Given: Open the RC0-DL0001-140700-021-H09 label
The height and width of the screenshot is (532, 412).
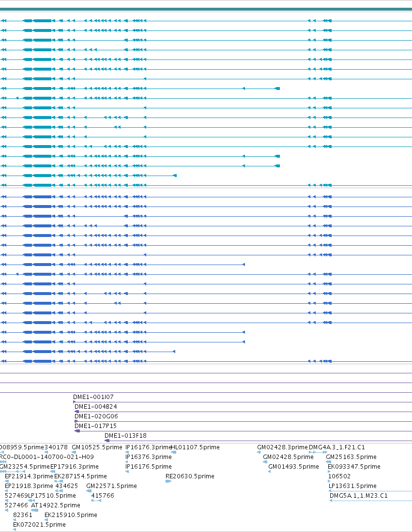Looking at the screenshot, I should [46, 457].
